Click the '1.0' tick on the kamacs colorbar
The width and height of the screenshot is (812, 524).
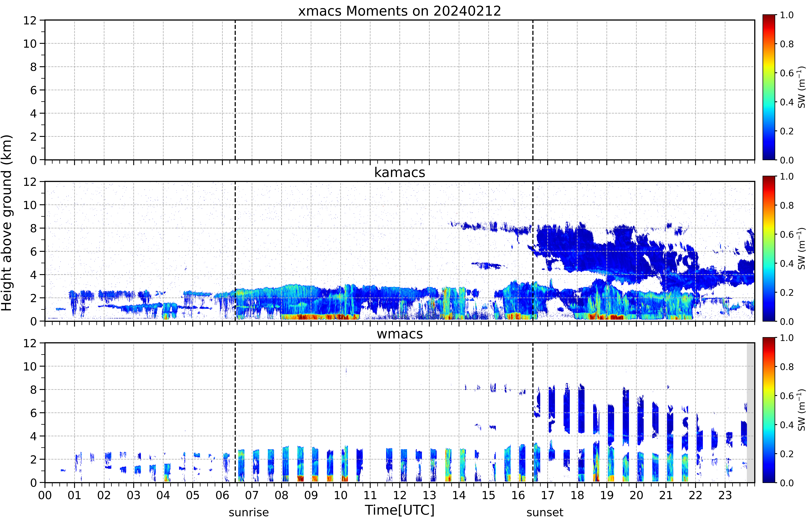[787, 176]
